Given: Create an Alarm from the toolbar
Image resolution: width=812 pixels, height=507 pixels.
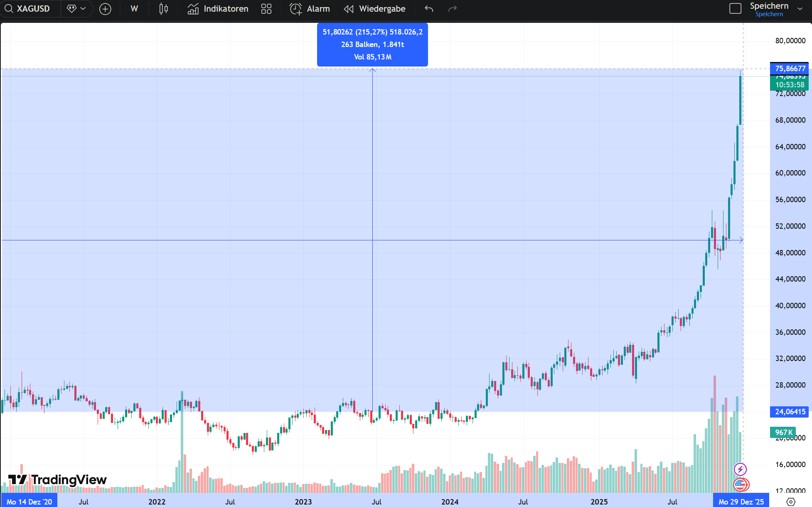Looking at the screenshot, I should point(310,9).
